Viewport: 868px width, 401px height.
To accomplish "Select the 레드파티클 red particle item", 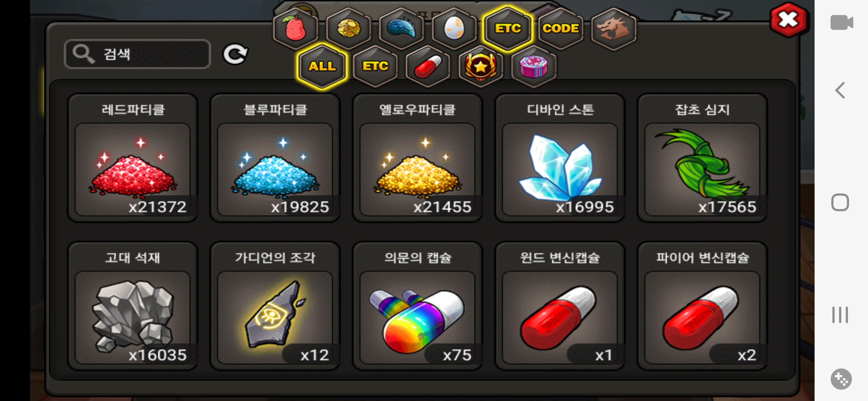I will click(132, 158).
